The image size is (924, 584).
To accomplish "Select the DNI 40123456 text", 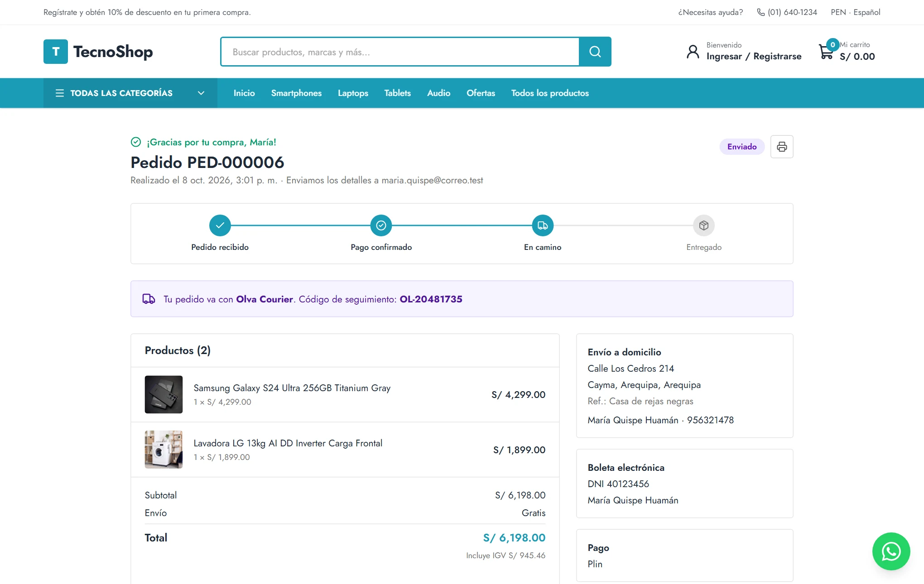I will coord(618,484).
